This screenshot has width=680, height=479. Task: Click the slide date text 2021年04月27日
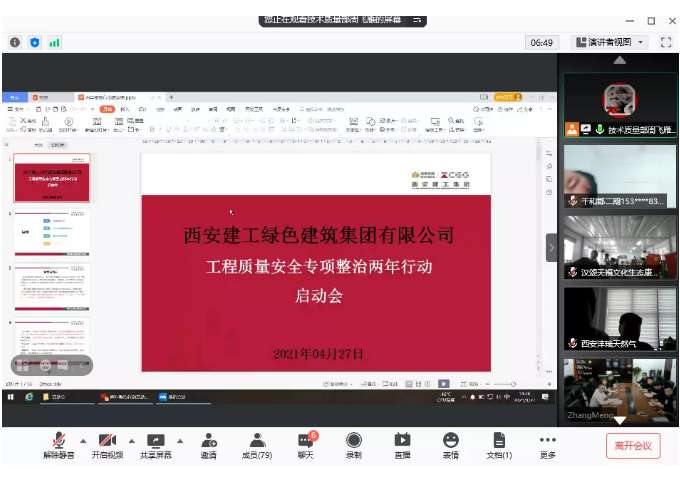[318, 354]
